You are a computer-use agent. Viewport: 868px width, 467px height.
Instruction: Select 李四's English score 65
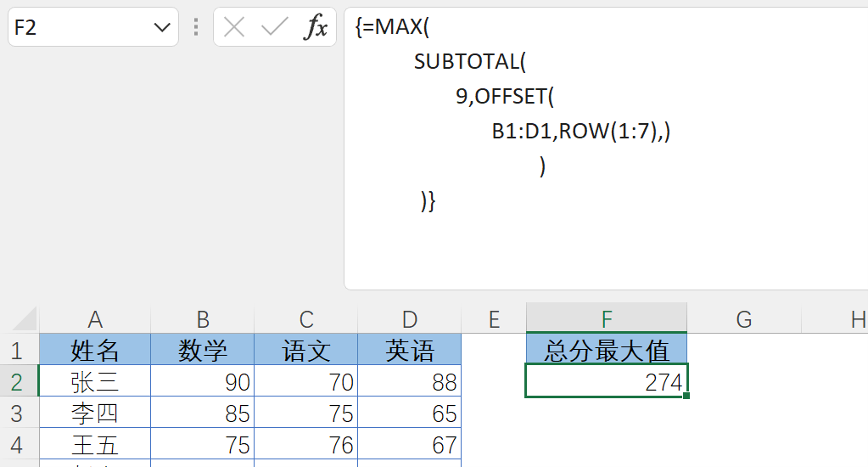tap(410, 414)
